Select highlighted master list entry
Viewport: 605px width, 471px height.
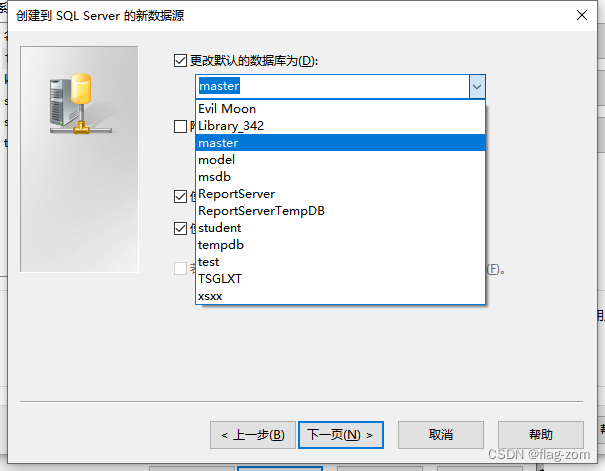(340, 143)
